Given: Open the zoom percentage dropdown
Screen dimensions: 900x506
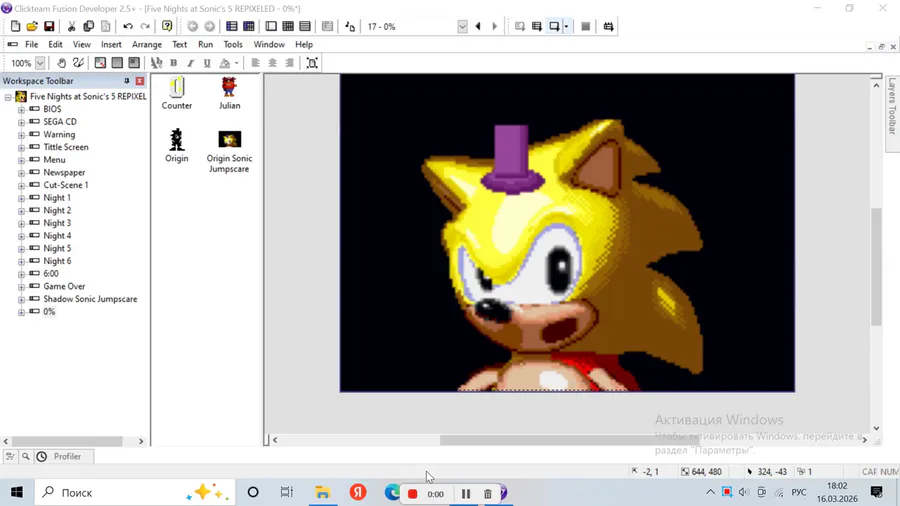Looking at the screenshot, I should (x=40, y=63).
